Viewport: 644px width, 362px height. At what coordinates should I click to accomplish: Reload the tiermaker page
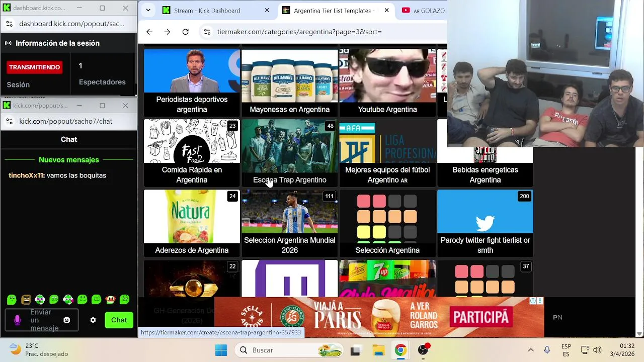click(185, 32)
